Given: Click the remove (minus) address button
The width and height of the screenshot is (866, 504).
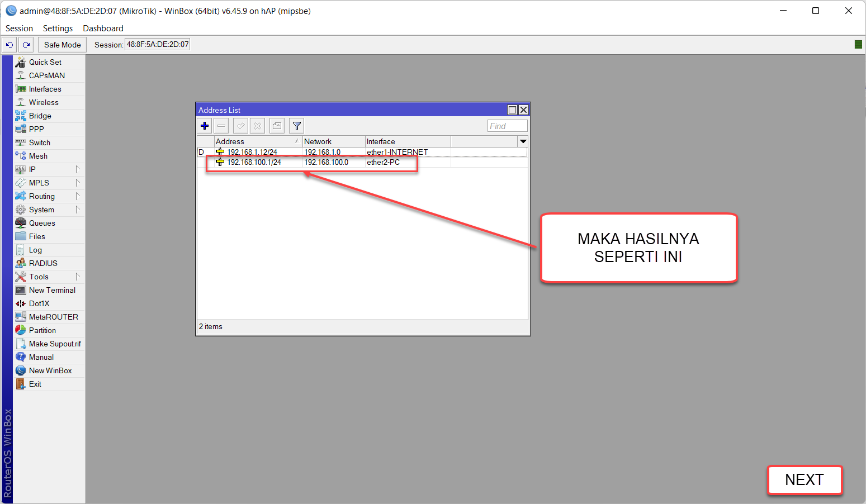Looking at the screenshot, I should (221, 126).
